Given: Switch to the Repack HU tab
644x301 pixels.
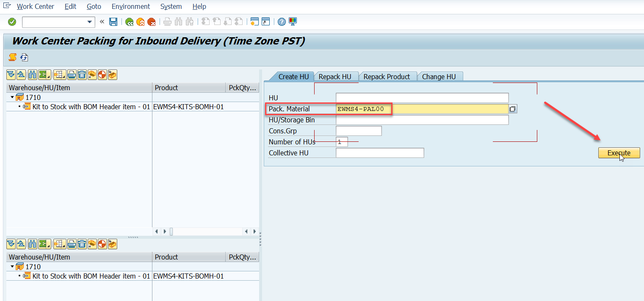Looking at the screenshot, I should point(335,77).
